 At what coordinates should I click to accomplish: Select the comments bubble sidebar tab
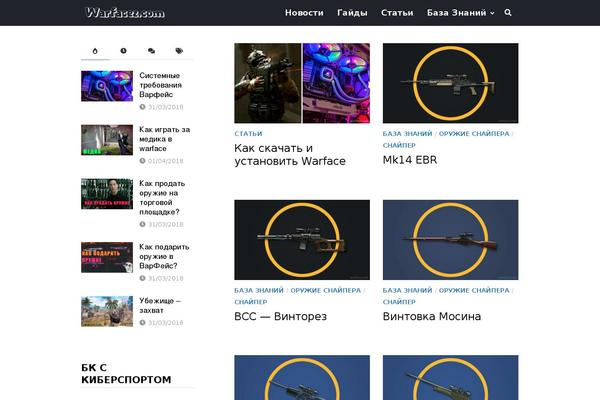click(152, 51)
